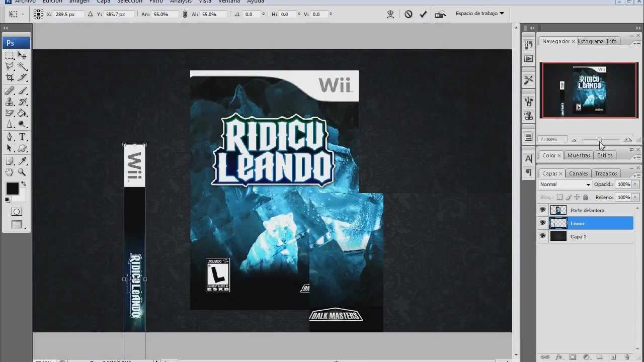This screenshot has width=644, height=362.
Task: Select the Zoom tool
Action: [x=22, y=172]
